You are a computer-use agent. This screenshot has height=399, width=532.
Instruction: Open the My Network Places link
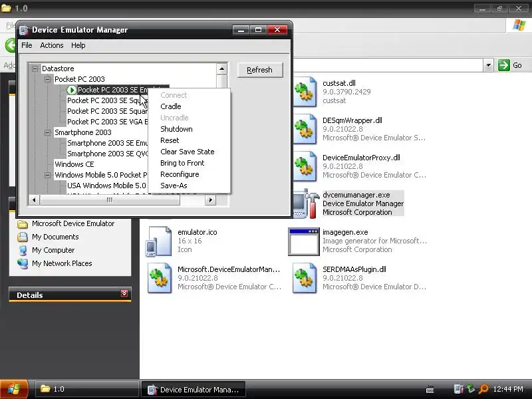(x=62, y=263)
